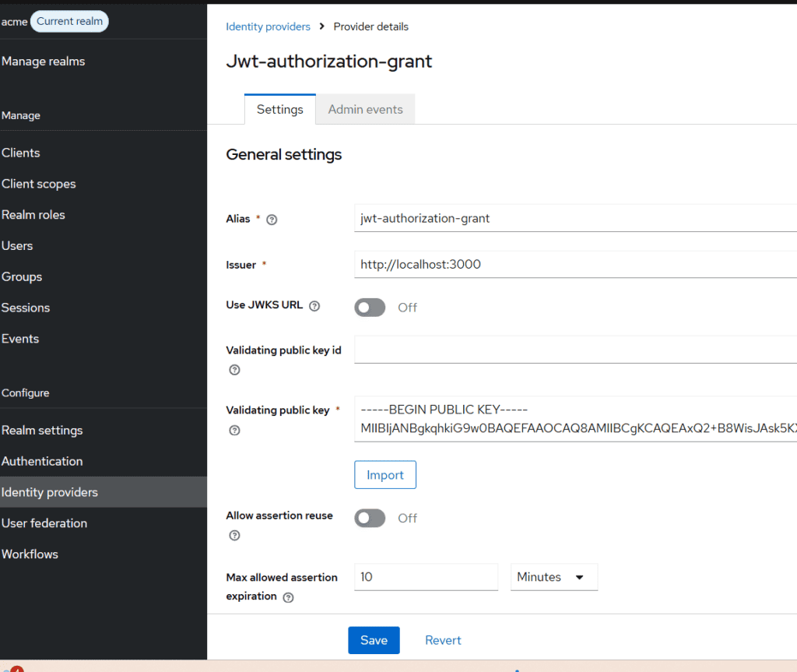
Task: Click the Allow assertion reuse help icon
Action: coord(234,535)
